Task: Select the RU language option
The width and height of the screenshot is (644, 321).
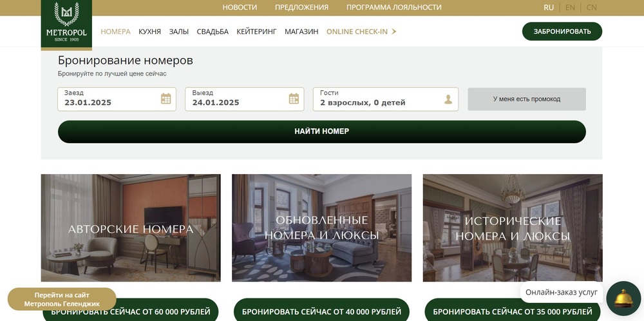Action: click(x=549, y=7)
